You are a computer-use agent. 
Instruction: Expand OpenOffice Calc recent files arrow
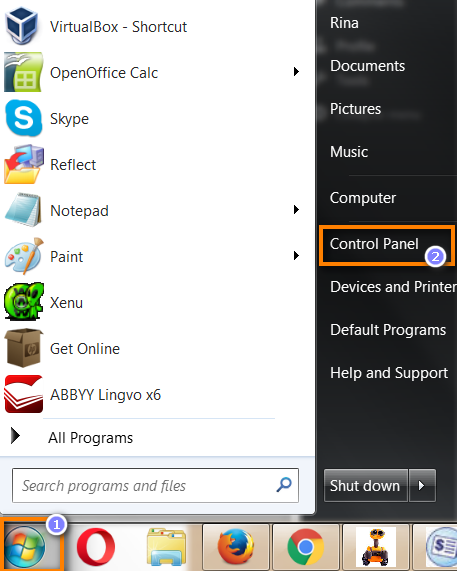[296, 72]
